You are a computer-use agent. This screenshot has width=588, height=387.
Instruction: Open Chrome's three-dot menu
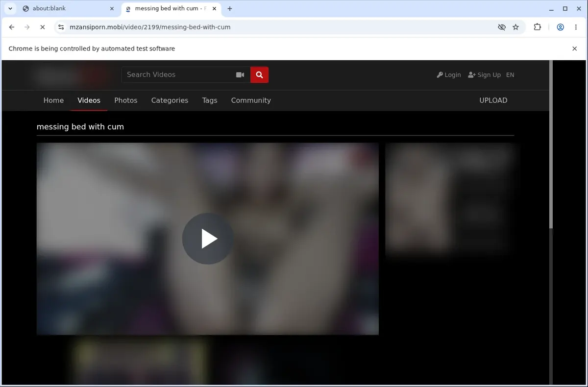(x=576, y=27)
